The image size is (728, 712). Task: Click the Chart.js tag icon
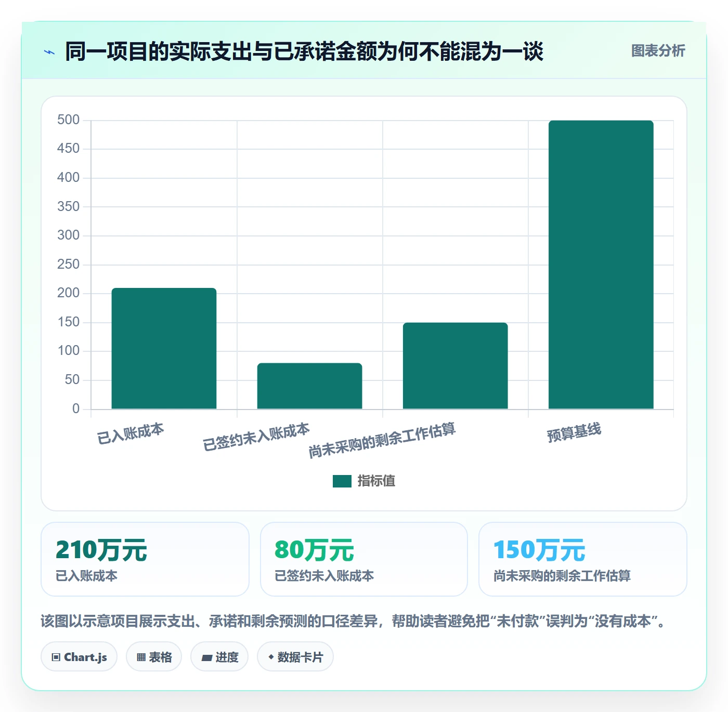click(x=56, y=657)
